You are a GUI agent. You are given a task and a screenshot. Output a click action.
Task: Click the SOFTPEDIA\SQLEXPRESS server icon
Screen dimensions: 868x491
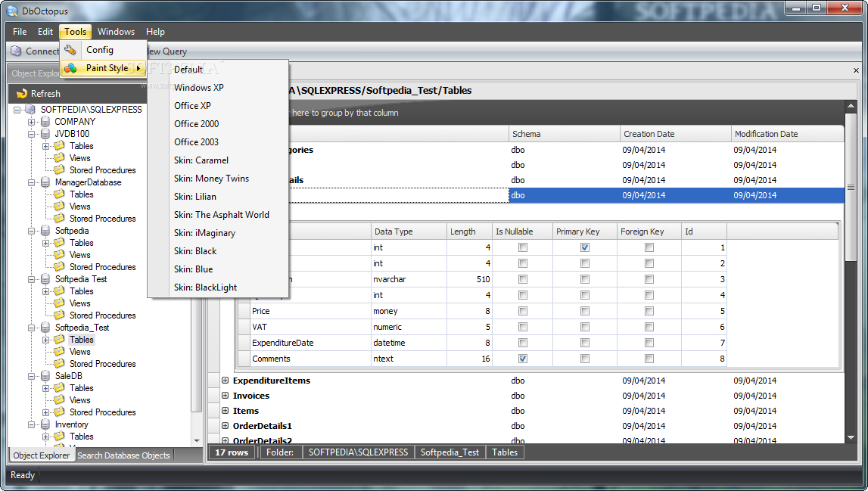click(31, 110)
